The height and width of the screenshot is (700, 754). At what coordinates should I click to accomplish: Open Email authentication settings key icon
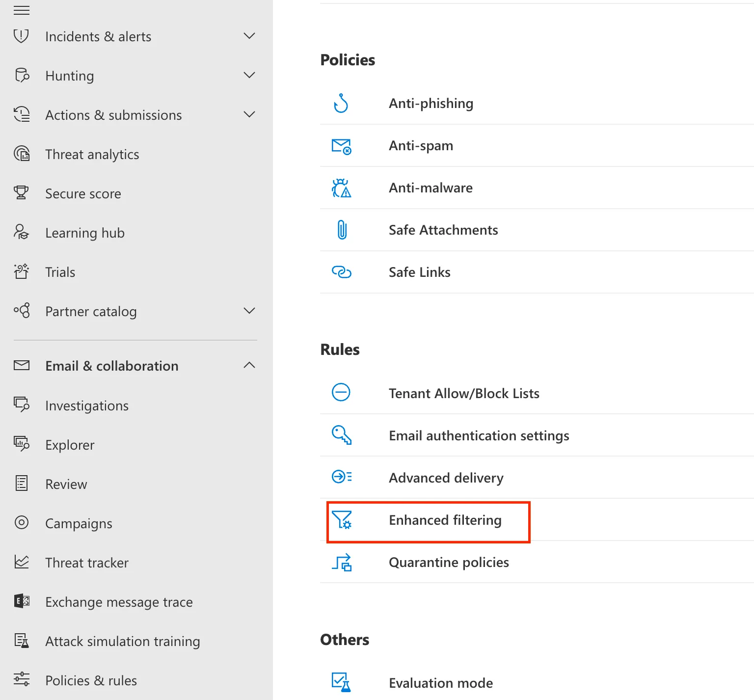[342, 435]
